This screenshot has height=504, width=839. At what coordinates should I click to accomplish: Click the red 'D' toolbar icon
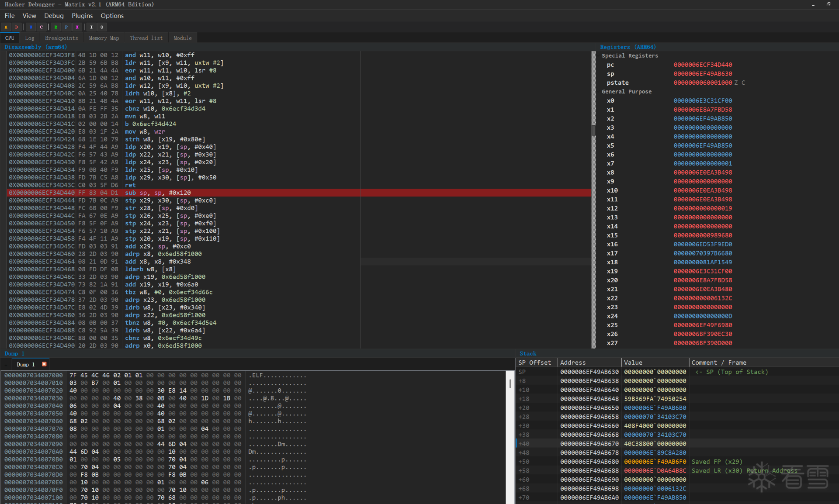point(17,27)
